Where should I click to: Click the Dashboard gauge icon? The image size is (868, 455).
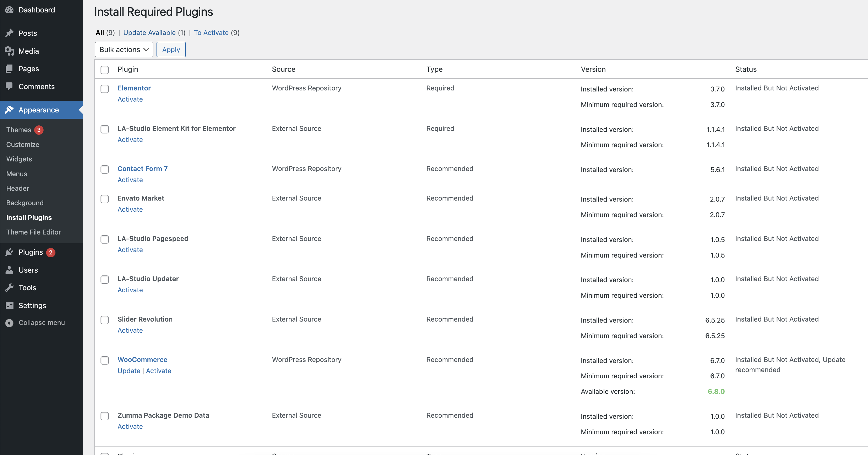pyautogui.click(x=9, y=10)
